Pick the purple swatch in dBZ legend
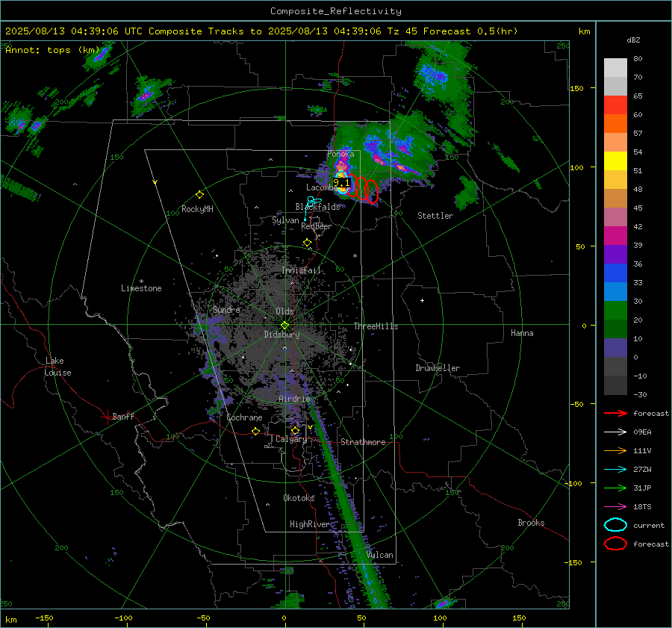 [x=615, y=255]
